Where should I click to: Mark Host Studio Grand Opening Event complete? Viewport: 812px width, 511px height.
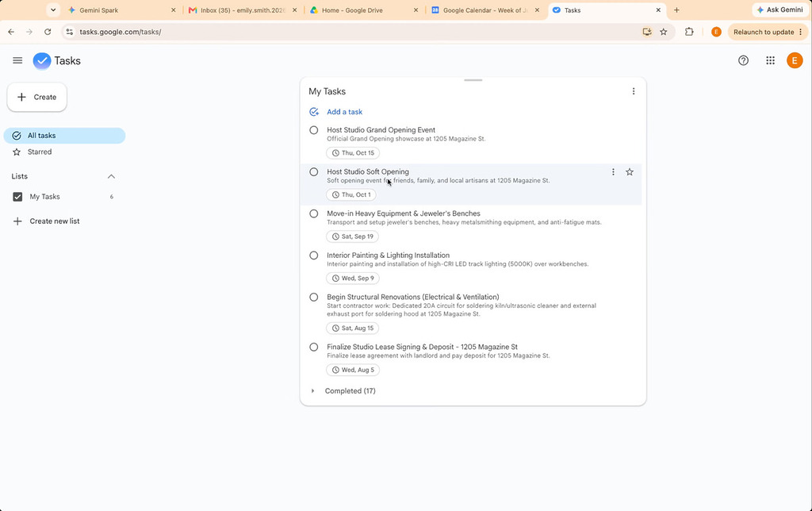(x=314, y=130)
